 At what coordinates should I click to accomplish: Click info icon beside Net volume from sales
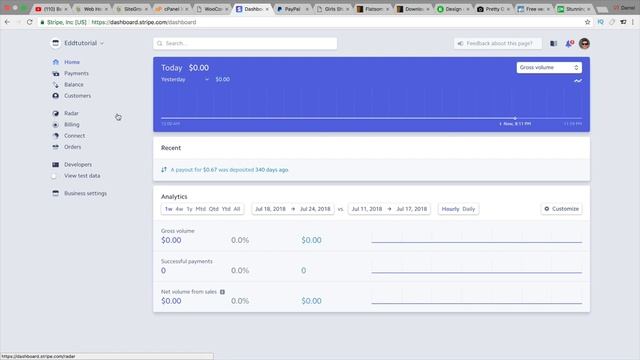coord(222,292)
